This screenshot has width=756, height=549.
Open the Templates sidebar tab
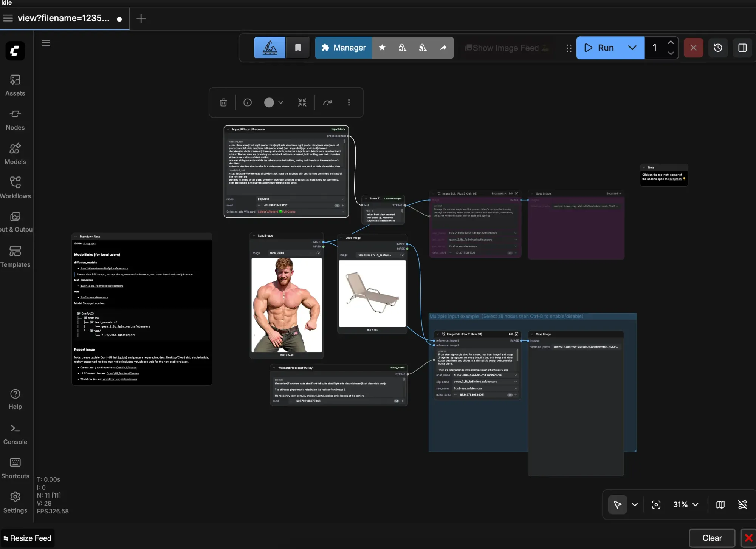tap(15, 256)
